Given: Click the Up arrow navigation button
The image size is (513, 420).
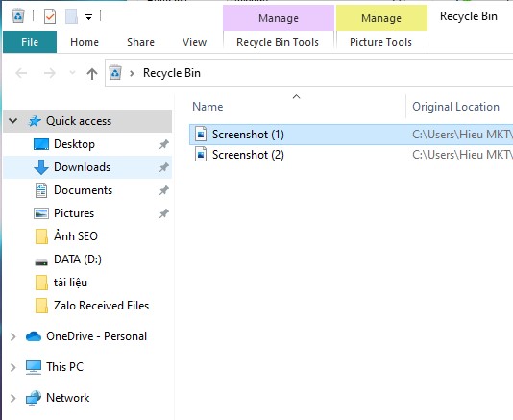Looking at the screenshot, I should 92,73.
